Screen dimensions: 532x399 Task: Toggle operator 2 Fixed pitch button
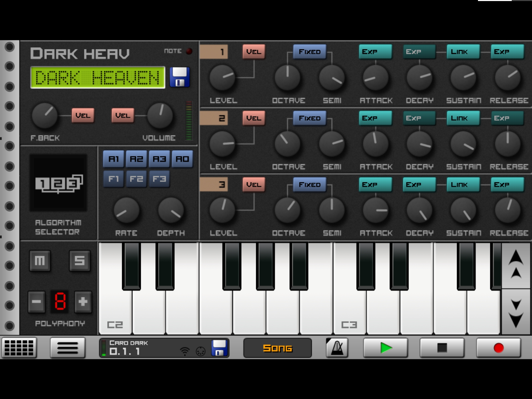(x=309, y=118)
